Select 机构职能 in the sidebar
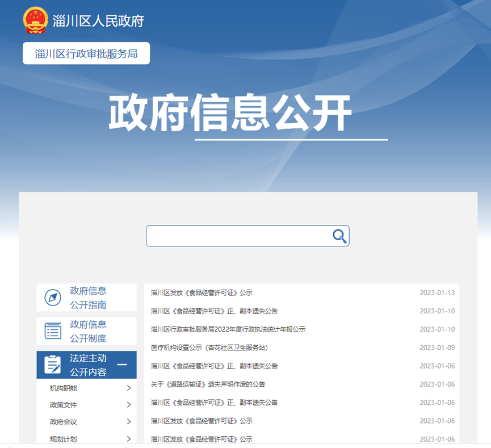 [x=63, y=388]
